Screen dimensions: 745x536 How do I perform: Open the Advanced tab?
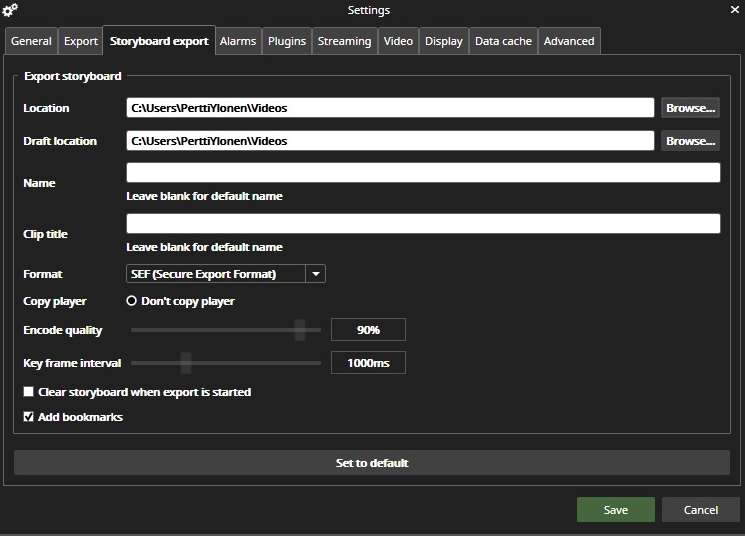[x=569, y=41]
